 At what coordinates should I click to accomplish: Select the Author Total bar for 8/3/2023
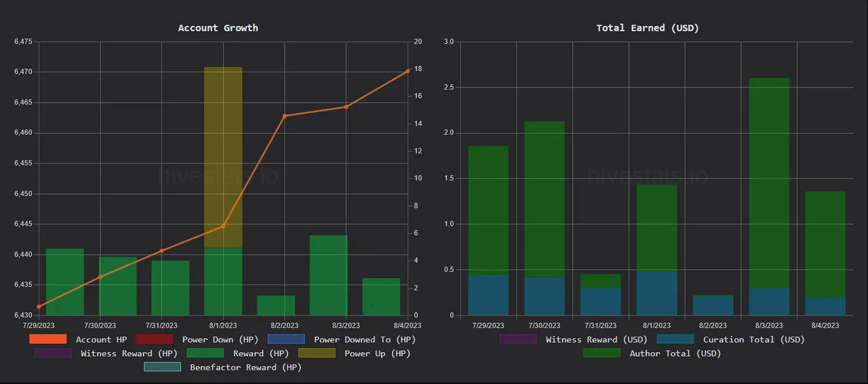[x=769, y=183]
